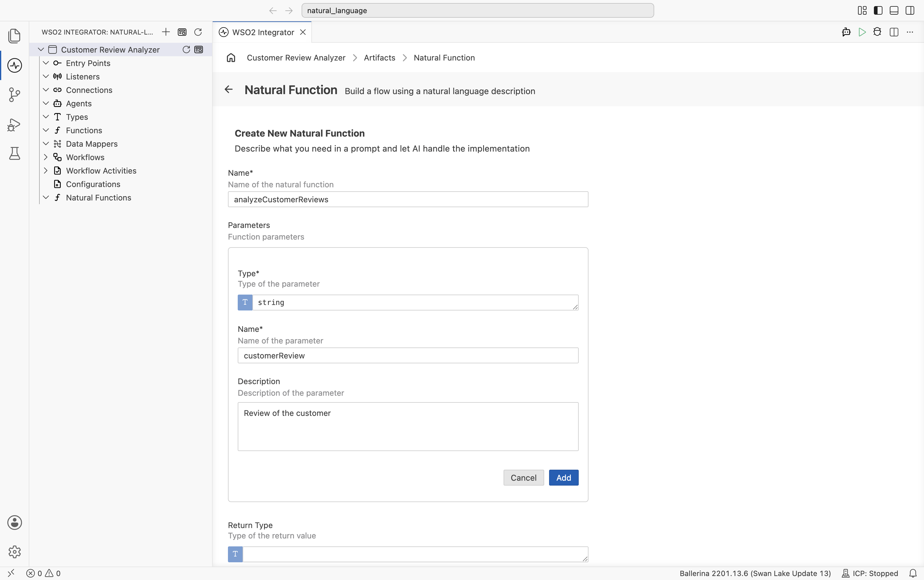Image resolution: width=924 pixels, height=580 pixels.
Task: Click the natural function Name input field
Action: tap(408, 200)
